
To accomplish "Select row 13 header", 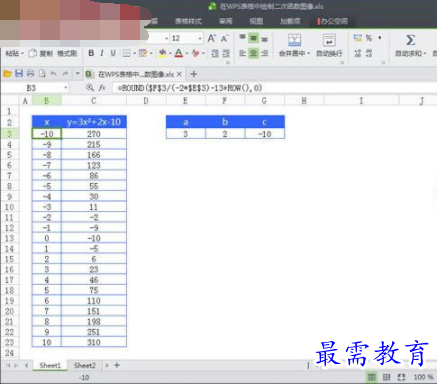I will tap(9, 238).
